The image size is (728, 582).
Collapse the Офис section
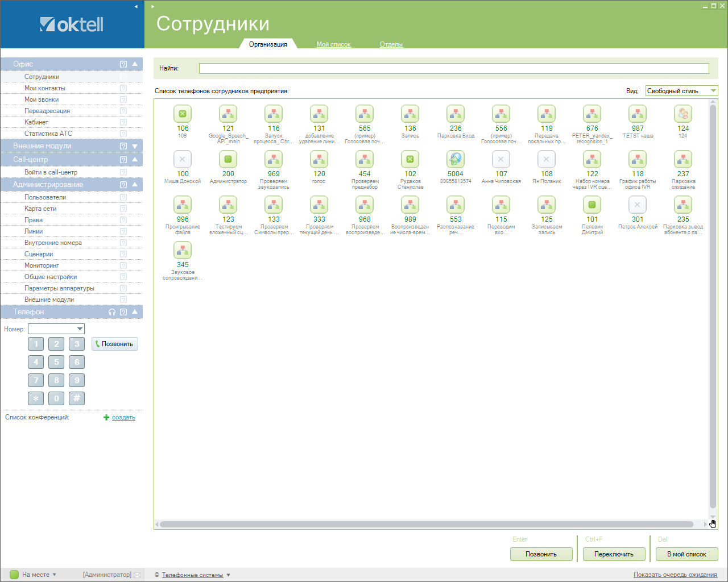pos(135,64)
